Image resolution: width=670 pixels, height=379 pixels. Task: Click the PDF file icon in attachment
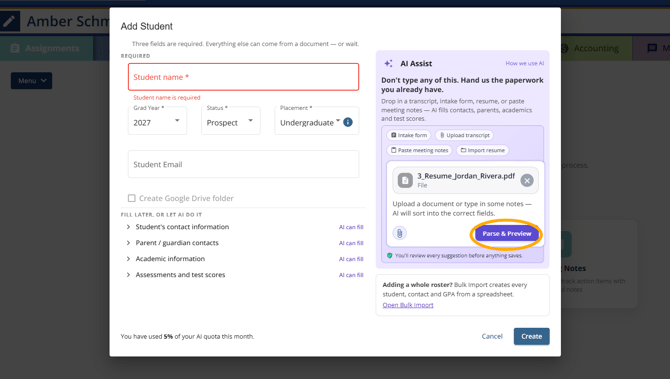click(405, 180)
